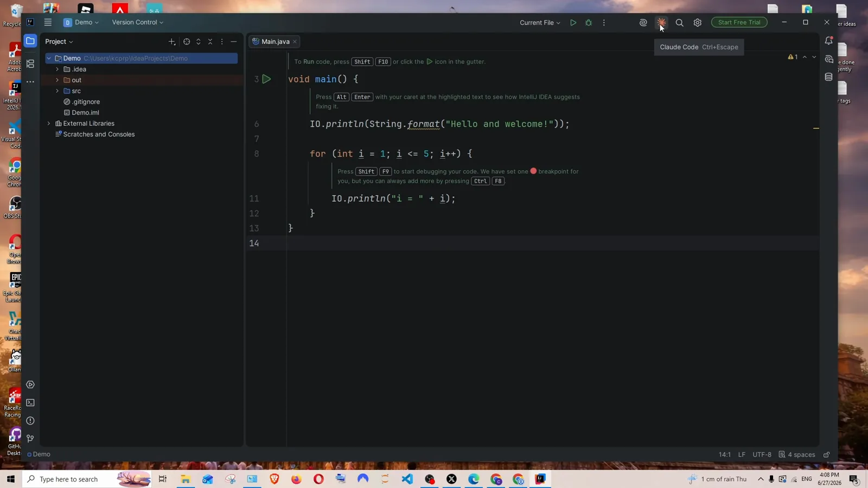Select the Demo.iml file
The height and width of the screenshot is (488, 868).
click(x=85, y=112)
